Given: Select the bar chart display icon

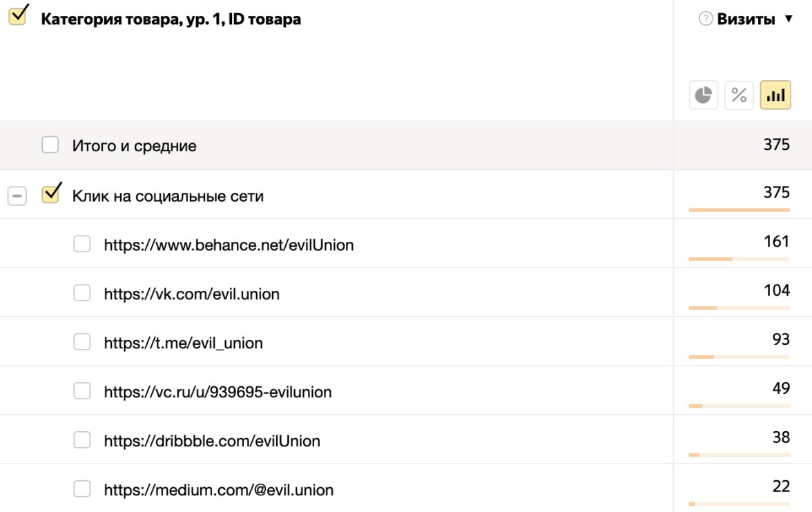Looking at the screenshot, I should 775,95.
